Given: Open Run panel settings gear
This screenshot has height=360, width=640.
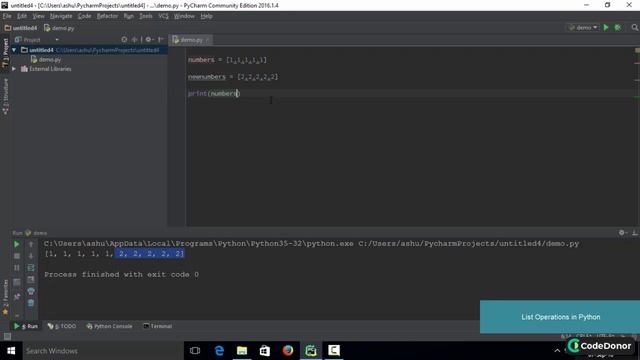Looking at the screenshot, I should click(622, 233).
